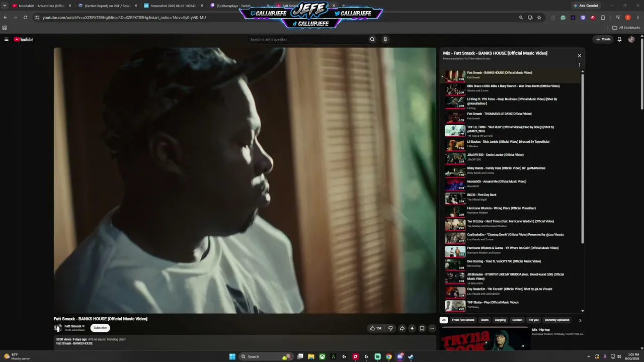Switch to the Screenshot 2026 08 25 tab
Image resolution: width=644 pixels, height=362 pixels.
[x=173, y=6]
